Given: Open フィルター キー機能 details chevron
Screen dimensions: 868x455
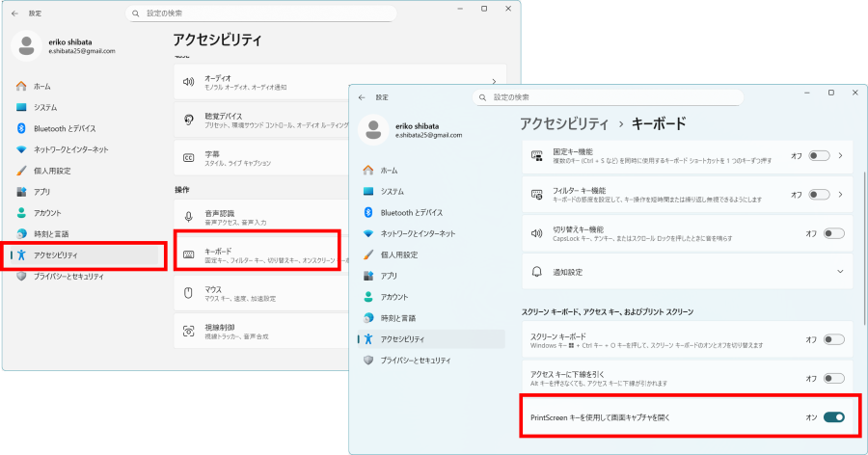Looking at the screenshot, I should click(x=840, y=195).
